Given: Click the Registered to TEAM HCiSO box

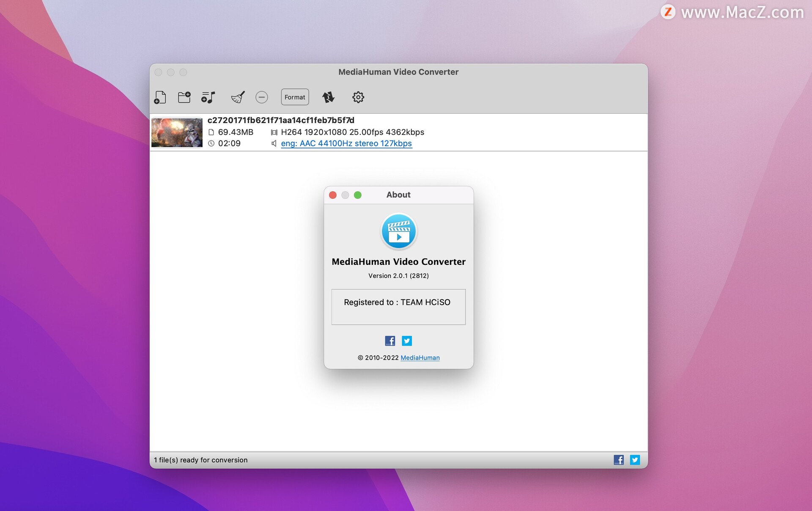Looking at the screenshot, I should (398, 307).
